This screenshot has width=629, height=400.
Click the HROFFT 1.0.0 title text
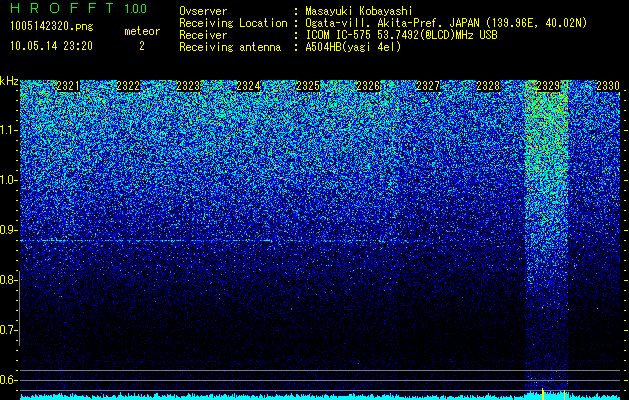pyautogui.click(x=78, y=8)
